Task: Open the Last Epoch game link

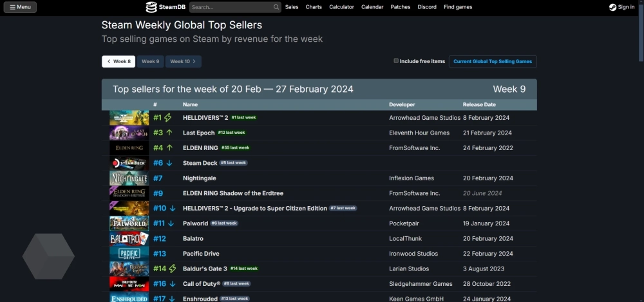Action: (x=198, y=133)
